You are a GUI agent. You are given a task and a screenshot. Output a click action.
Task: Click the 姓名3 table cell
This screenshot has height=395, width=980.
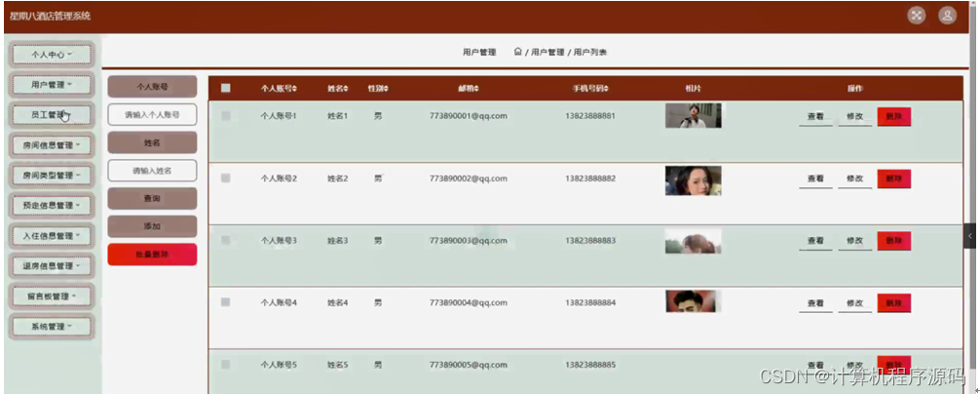click(337, 240)
